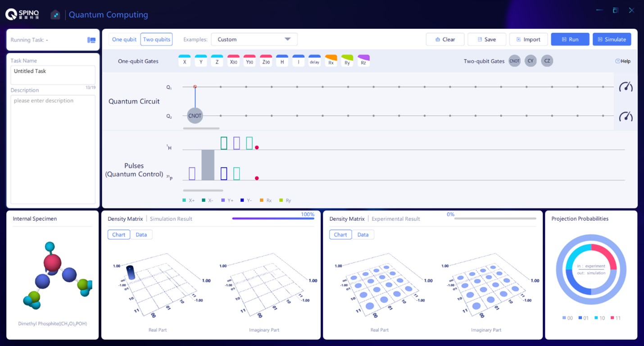Select the Ry rotation gate
This screenshot has width=644, height=346.
pos(347,61)
